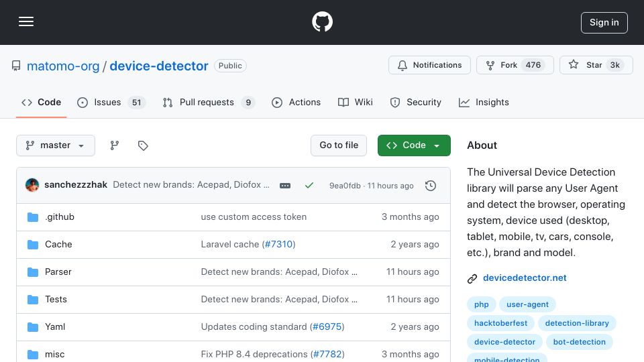
Task: Click the .github folder icon
Action: pyautogui.click(x=33, y=217)
